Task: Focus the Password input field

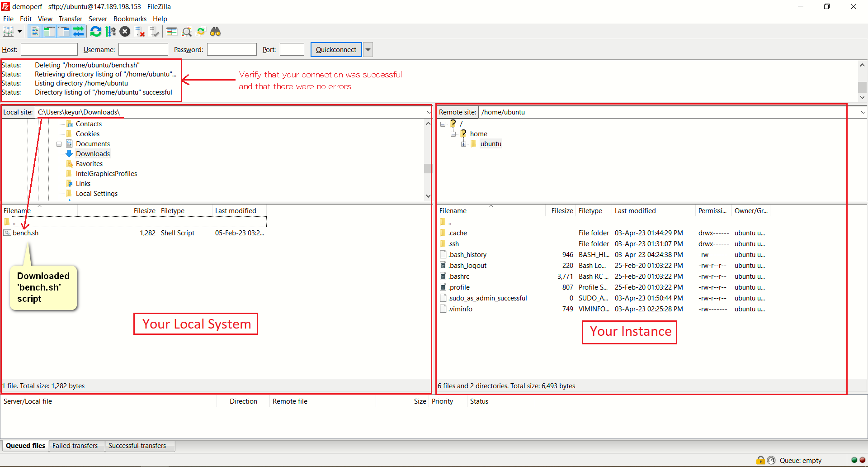Action: (232, 50)
